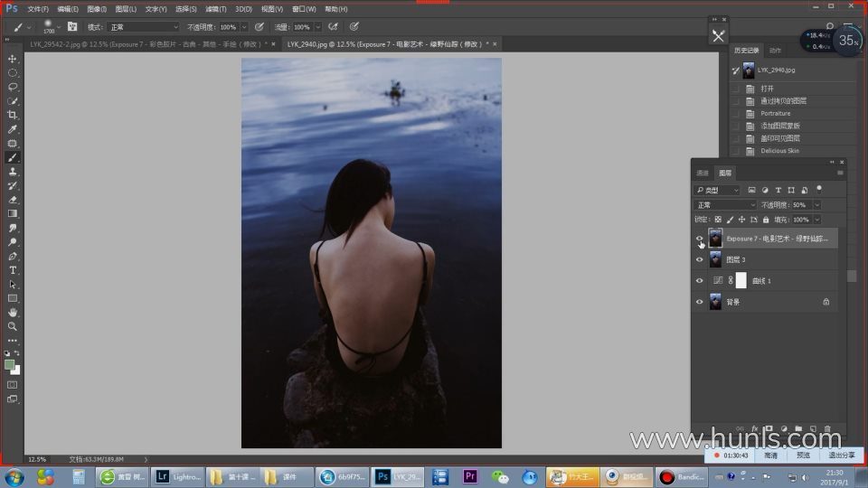
Task: Select the Move tool
Action: [12, 59]
